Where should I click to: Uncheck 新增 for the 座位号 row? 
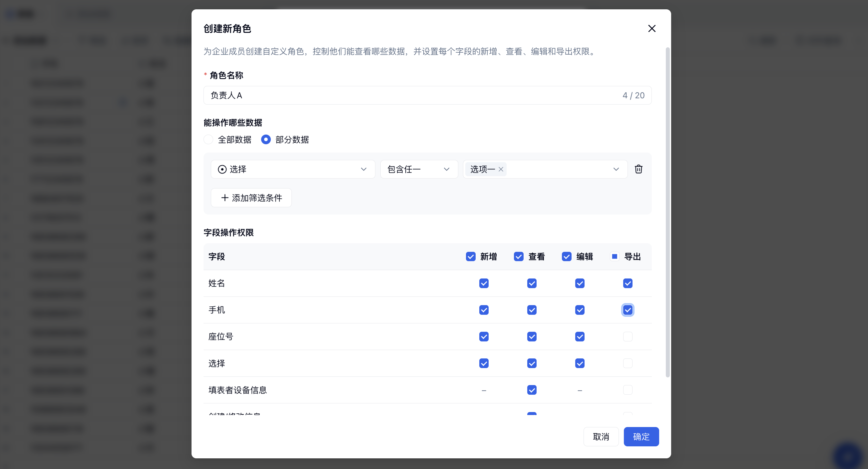pos(484,336)
